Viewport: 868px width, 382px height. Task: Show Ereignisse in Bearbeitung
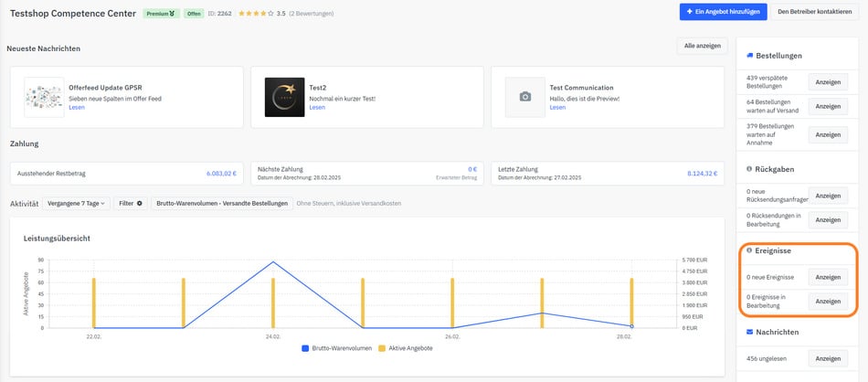828,302
